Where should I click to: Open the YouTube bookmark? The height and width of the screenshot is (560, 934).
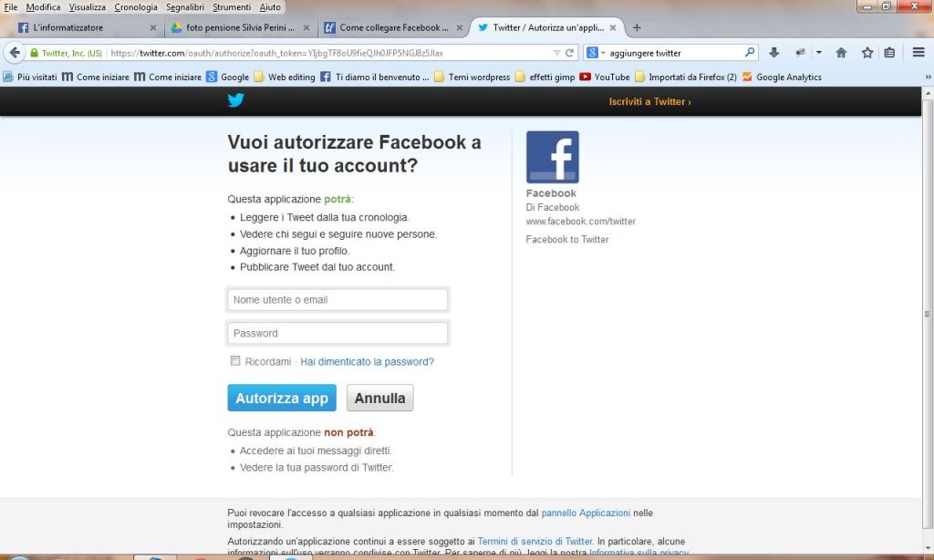(x=605, y=77)
